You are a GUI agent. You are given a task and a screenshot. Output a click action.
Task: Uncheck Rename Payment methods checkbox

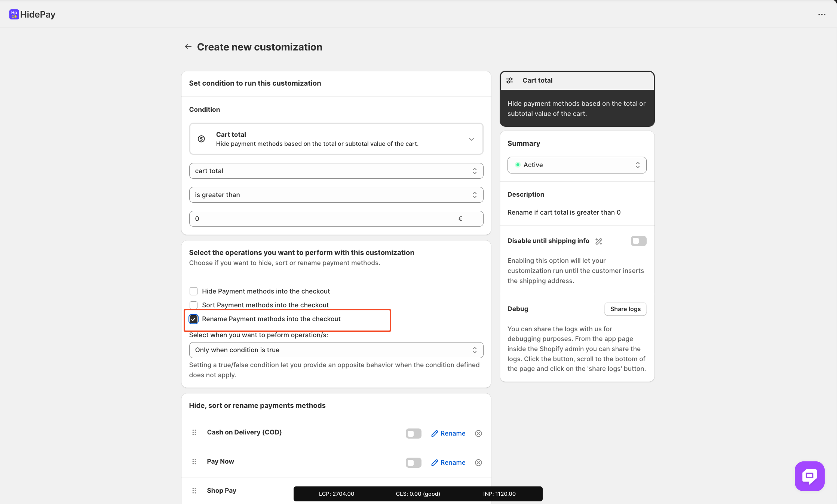193,319
